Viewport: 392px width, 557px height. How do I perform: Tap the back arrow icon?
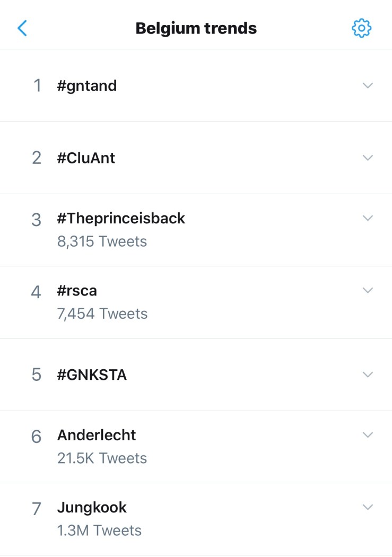coord(22,28)
